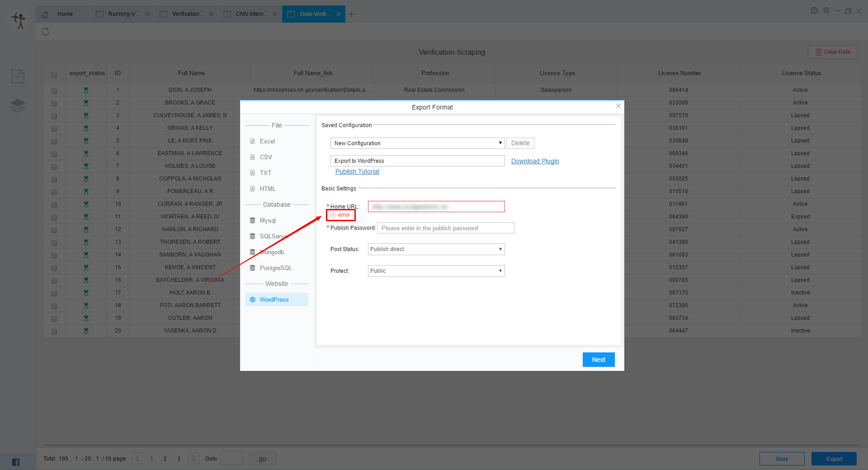868x470 pixels.
Task: Click the home icon in tab bar
Action: pyautogui.click(x=45, y=14)
